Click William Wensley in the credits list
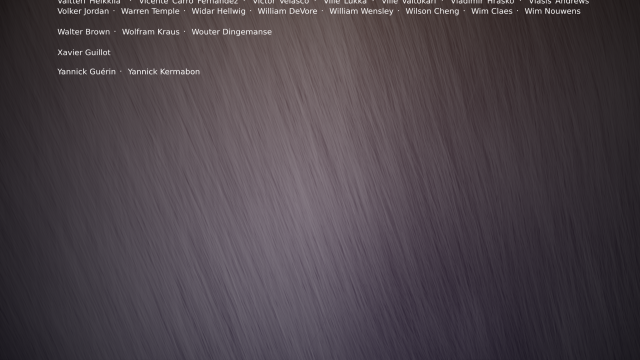Image resolution: width=640 pixels, height=360 pixels. point(361,11)
